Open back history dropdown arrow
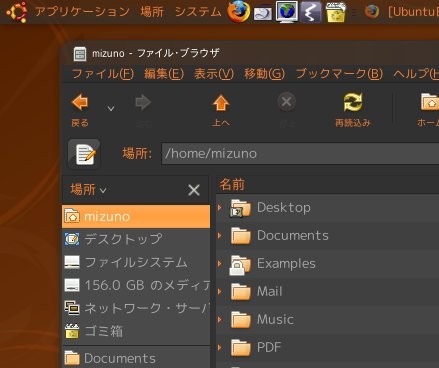The image size is (439, 368). pyautogui.click(x=111, y=109)
